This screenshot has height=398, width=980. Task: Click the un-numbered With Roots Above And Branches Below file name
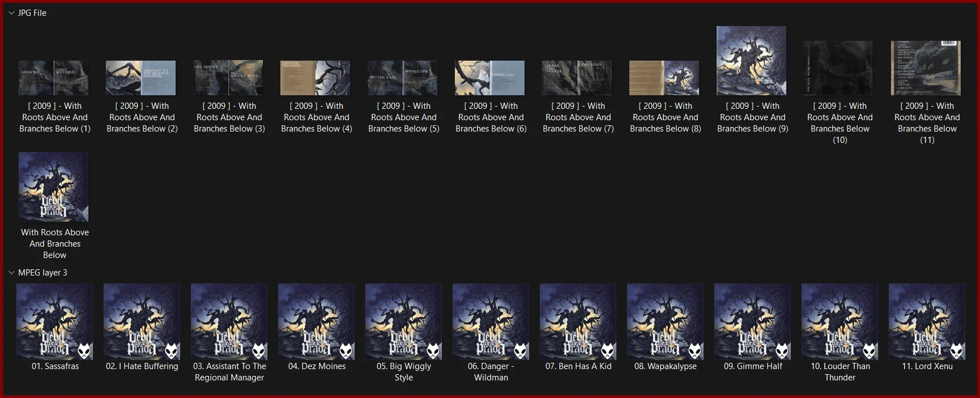pos(55,244)
